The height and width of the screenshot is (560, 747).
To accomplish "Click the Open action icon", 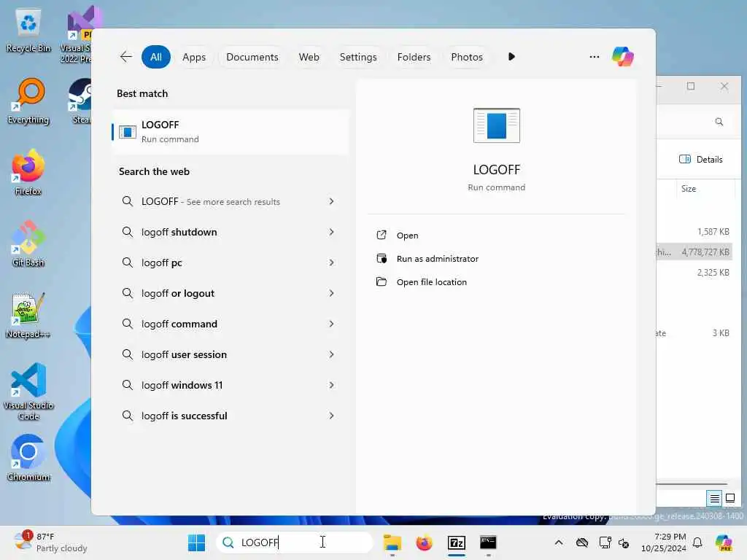I will pyautogui.click(x=381, y=235).
